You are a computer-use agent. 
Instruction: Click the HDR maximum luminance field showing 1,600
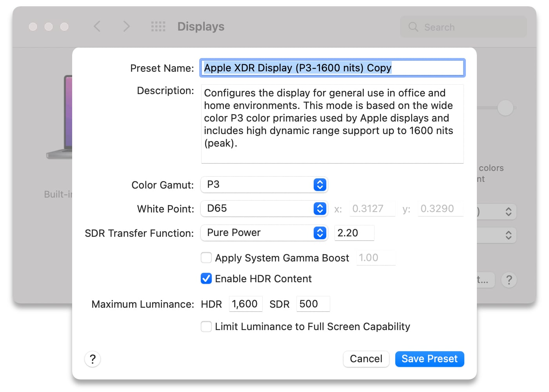click(245, 304)
